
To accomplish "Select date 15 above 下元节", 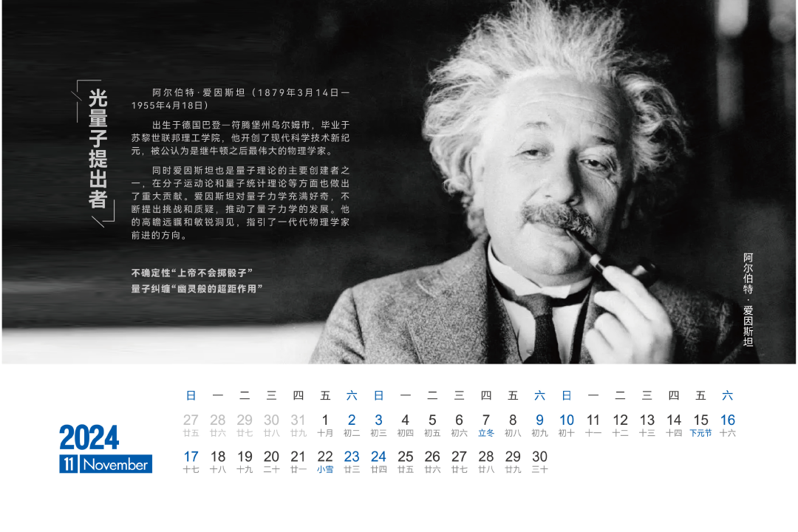I will pos(700,420).
